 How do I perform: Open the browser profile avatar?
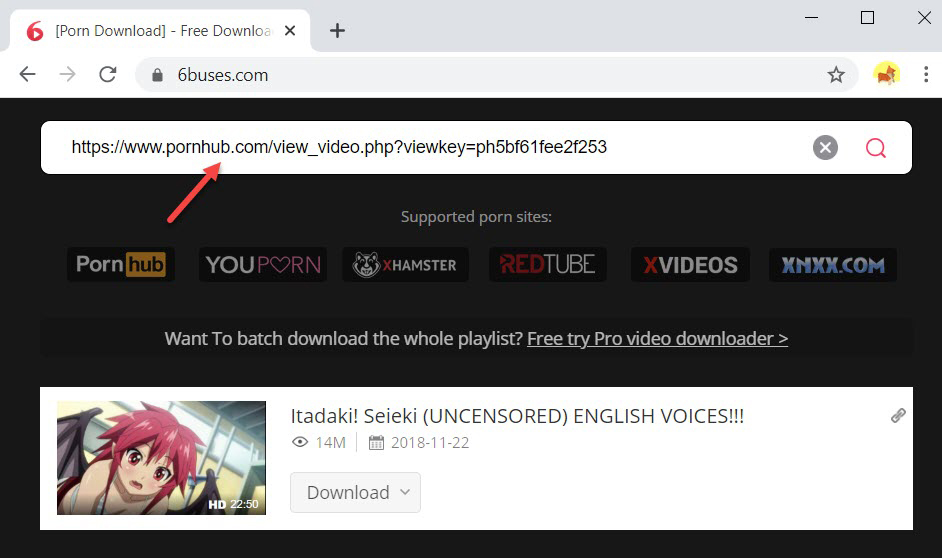tap(886, 74)
